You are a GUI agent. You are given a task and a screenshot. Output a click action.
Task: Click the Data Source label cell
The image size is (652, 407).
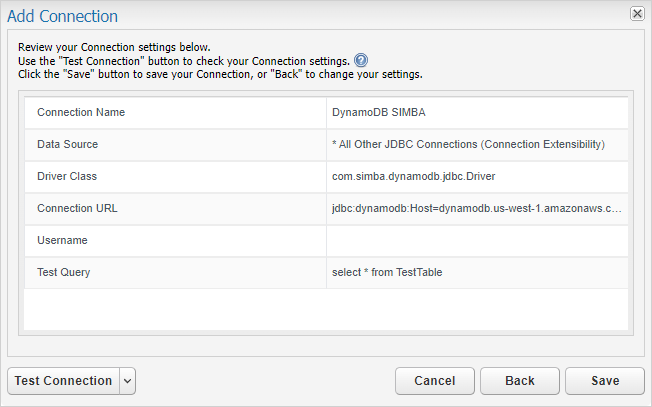pyautogui.click(x=175, y=145)
